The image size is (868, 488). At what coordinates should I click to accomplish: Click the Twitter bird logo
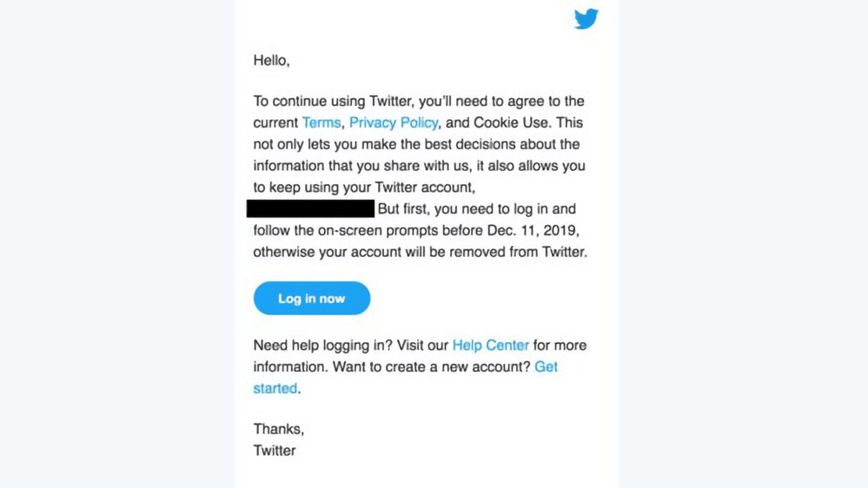point(586,19)
